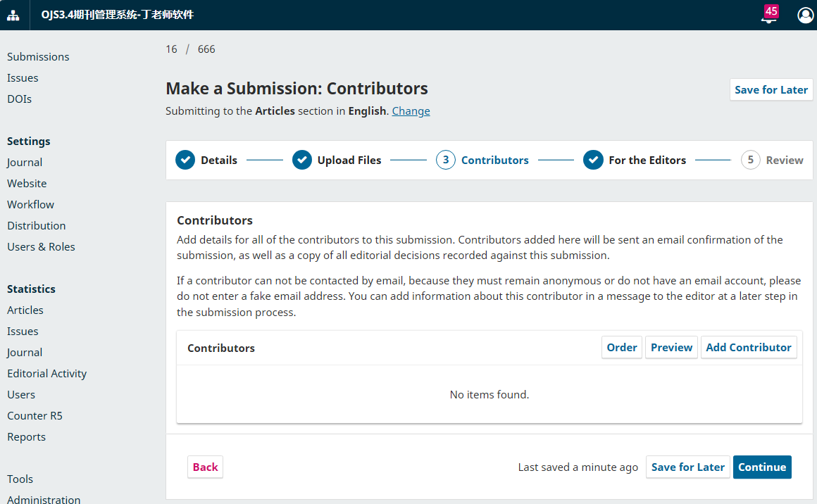The image size is (817, 504).
Task: Open Submissions in the sidebar
Action: 38,56
